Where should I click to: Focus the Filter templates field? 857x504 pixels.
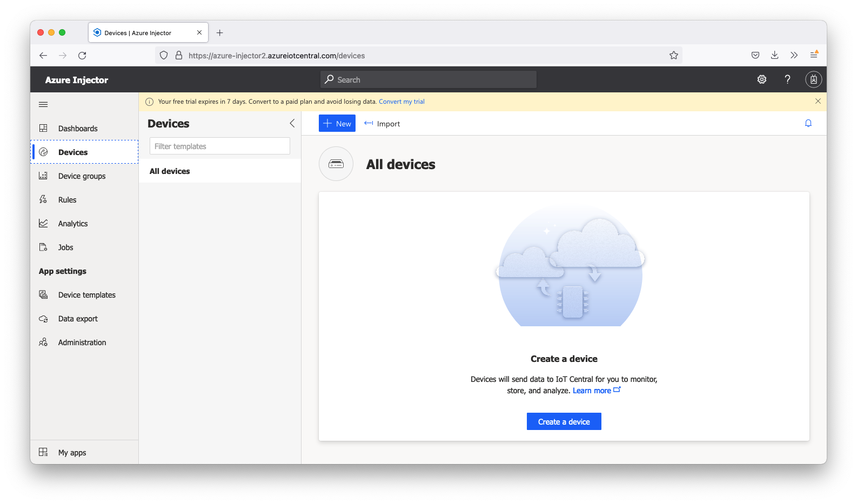point(219,146)
